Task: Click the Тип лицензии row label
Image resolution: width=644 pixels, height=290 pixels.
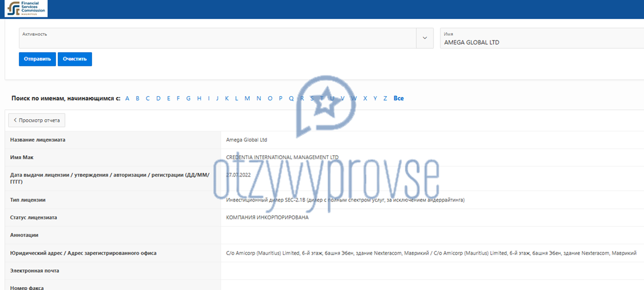Action: point(28,200)
